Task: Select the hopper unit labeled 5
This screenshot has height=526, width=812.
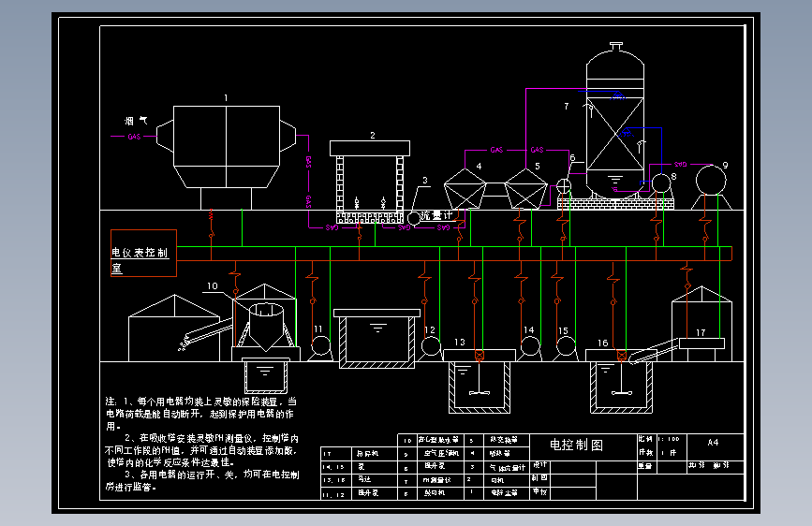Action: click(x=526, y=189)
